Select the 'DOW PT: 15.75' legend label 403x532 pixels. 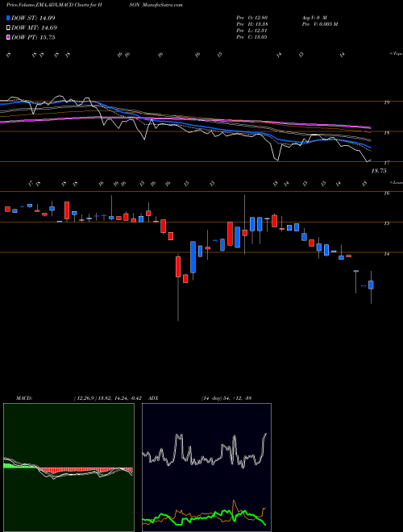pyautogui.click(x=33, y=37)
